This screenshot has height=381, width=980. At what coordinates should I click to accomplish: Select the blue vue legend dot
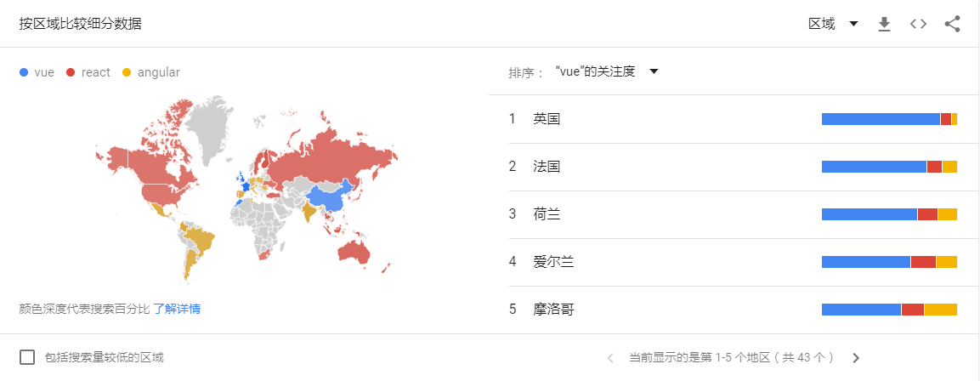tap(24, 72)
